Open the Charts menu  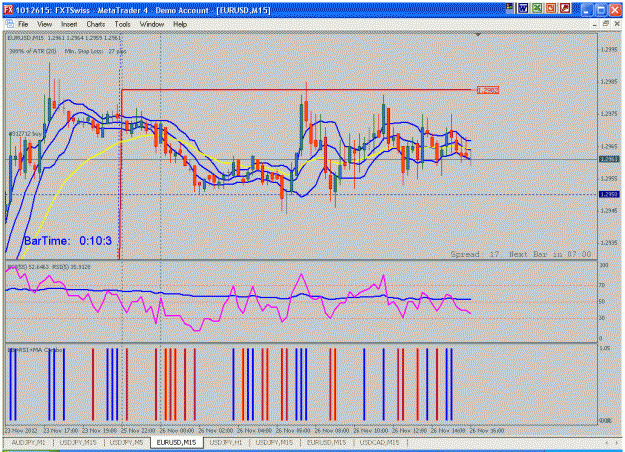pos(96,24)
